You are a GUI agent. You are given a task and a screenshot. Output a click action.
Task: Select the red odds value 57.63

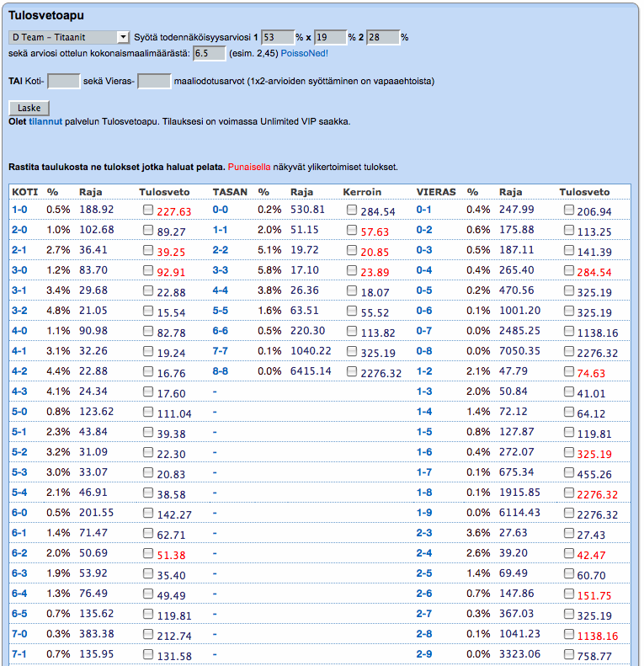pyautogui.click(x=375, y=232)
